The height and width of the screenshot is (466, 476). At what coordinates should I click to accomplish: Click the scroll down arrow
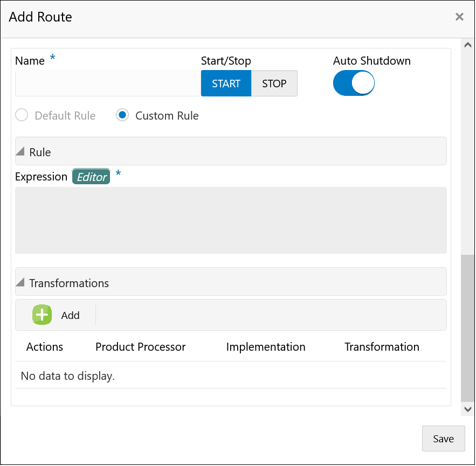click(x=467, y=409)
